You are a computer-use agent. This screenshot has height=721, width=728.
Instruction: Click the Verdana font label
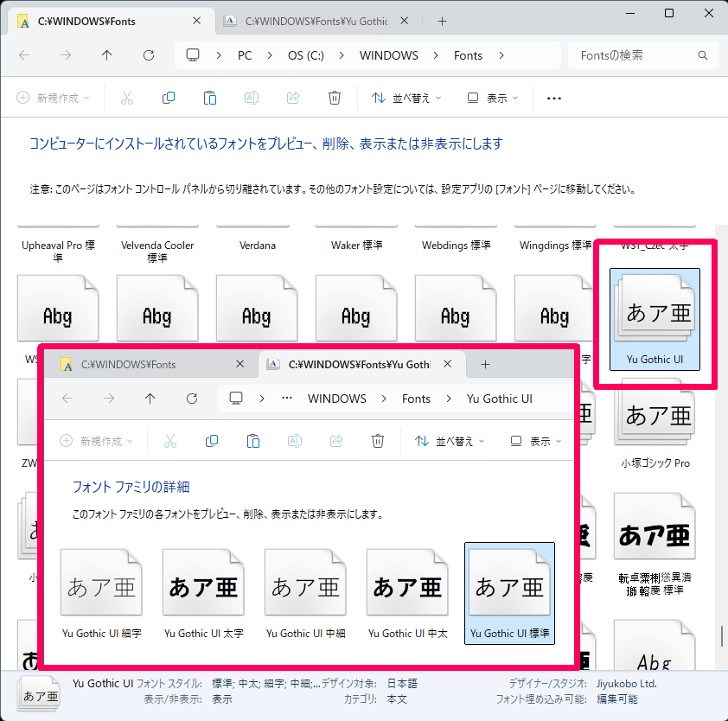point(257,246)
